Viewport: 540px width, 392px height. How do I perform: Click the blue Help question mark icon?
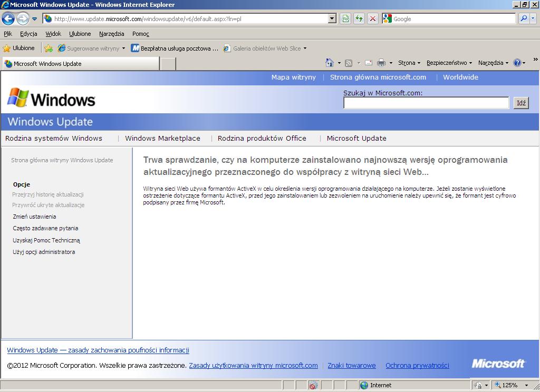(517, 63)
